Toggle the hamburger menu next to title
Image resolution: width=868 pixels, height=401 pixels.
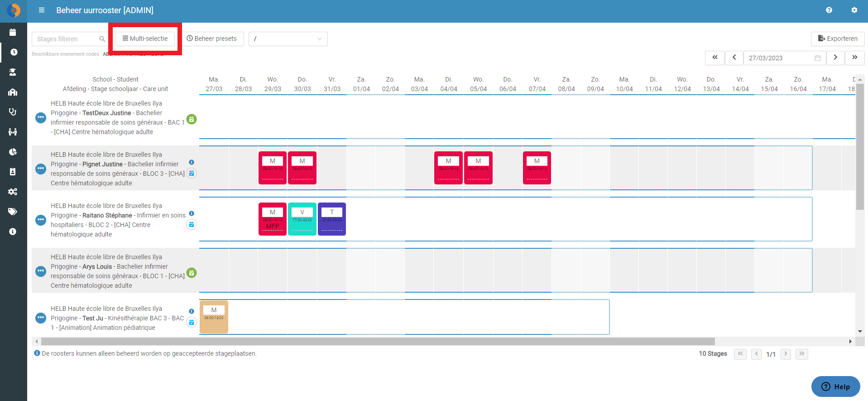(x=42, y=10)
